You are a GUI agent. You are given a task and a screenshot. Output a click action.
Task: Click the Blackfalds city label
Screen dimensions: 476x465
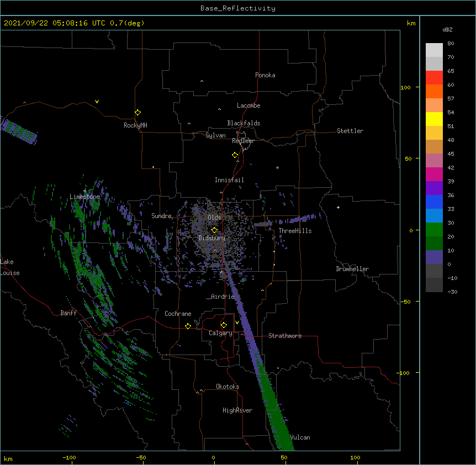coord(244,123)
